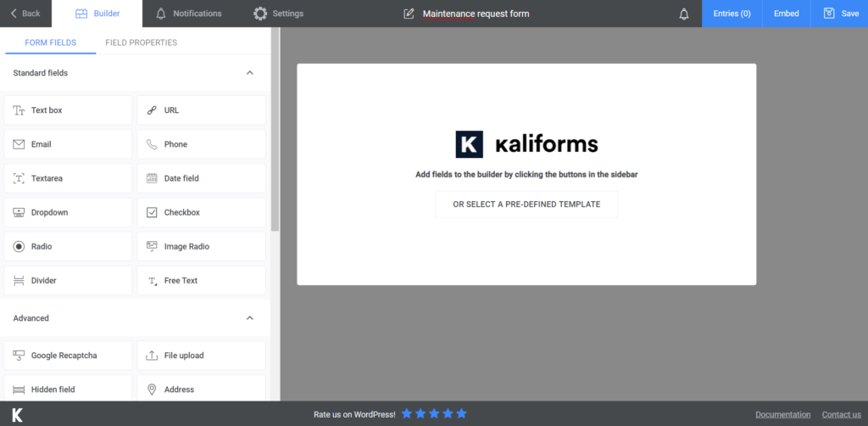Add a Checkbox field
This screenshot has width=868, height=426.
(201, 212)
